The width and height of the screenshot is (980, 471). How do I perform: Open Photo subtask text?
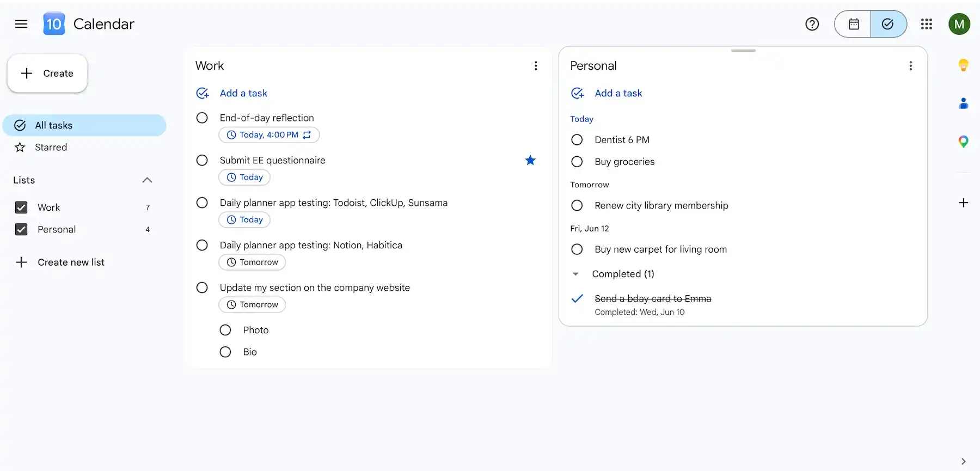tap(256, 330)
